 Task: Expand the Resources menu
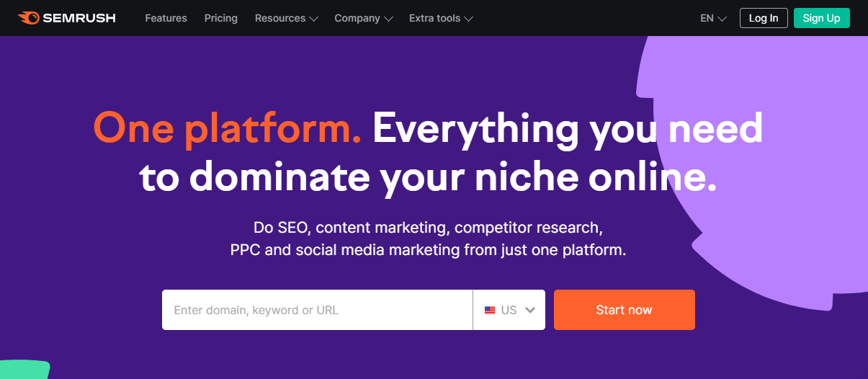287,18
